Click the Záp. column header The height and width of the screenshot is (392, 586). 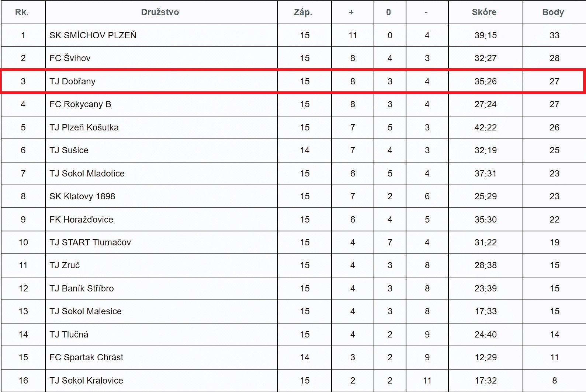click(303, 12)
